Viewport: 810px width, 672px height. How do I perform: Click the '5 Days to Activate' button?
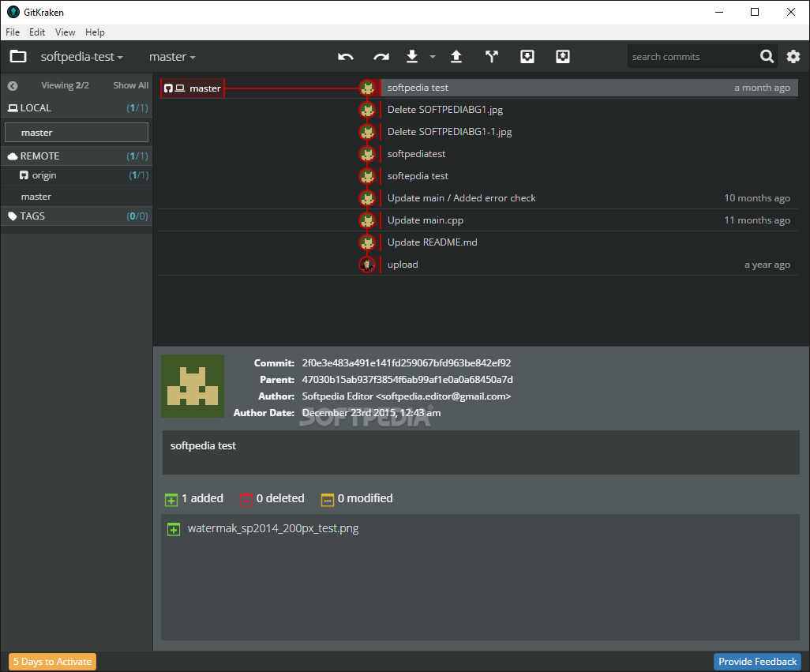[52, 662]
